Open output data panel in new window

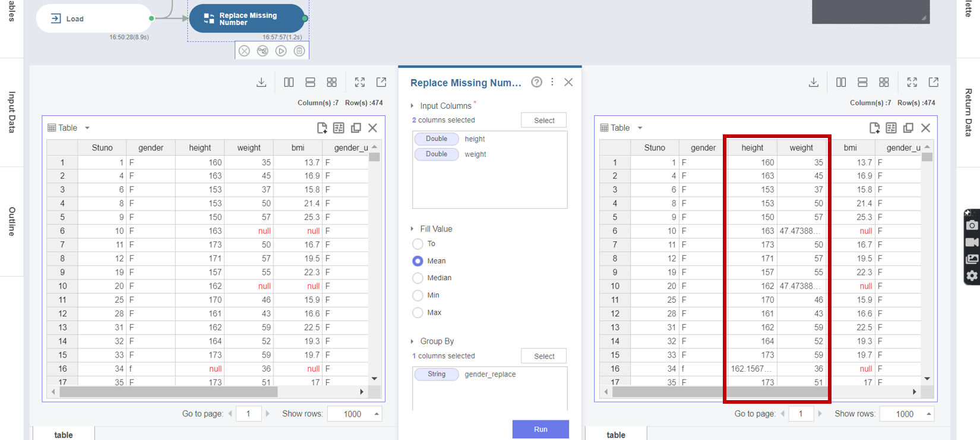point(934,82)
